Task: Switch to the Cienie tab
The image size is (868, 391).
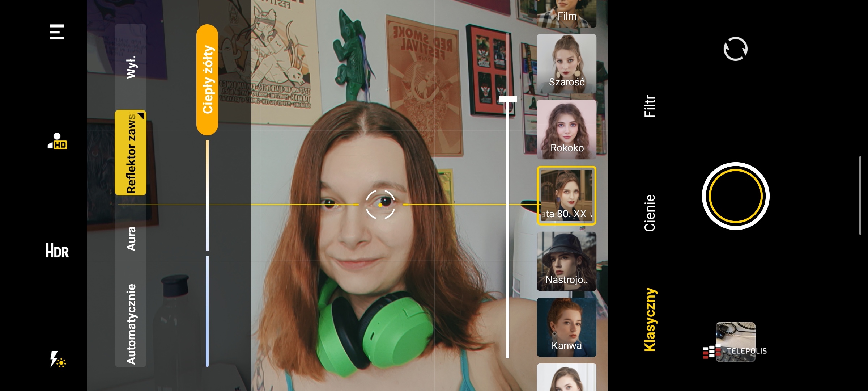Action: click(x=650, y=213)
